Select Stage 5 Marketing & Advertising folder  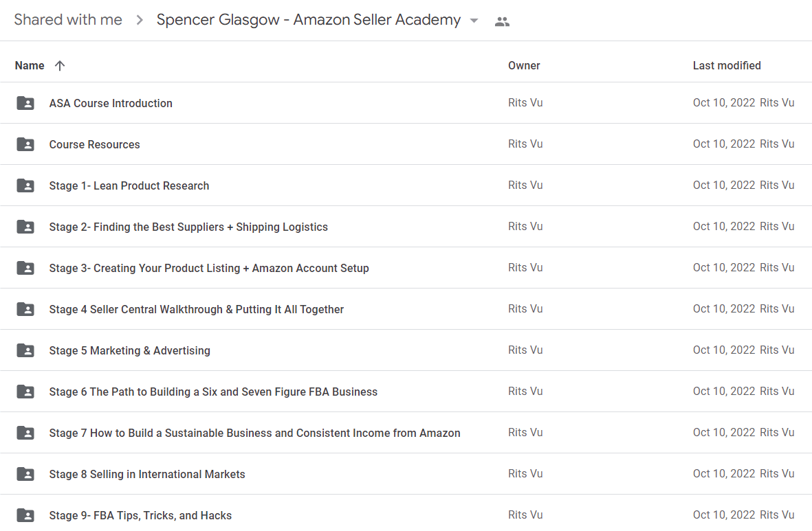129,350
